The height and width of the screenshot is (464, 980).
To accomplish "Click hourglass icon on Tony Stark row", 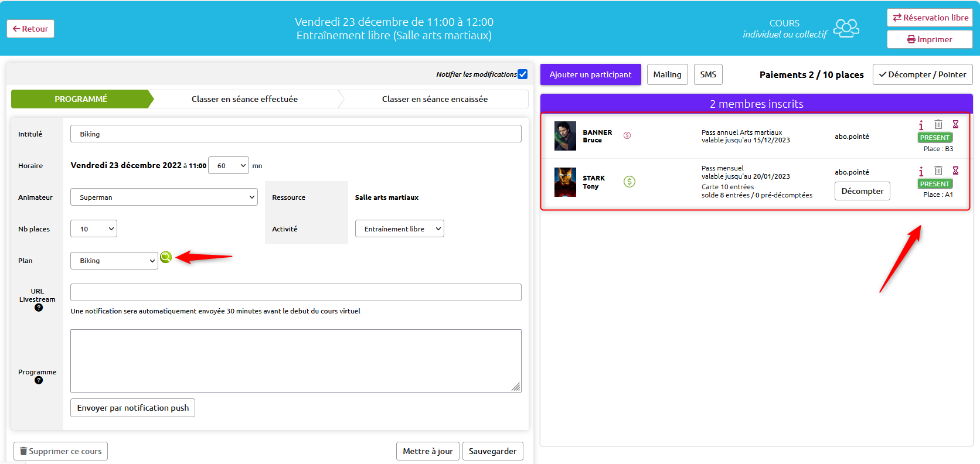I will tap(955, 170).
